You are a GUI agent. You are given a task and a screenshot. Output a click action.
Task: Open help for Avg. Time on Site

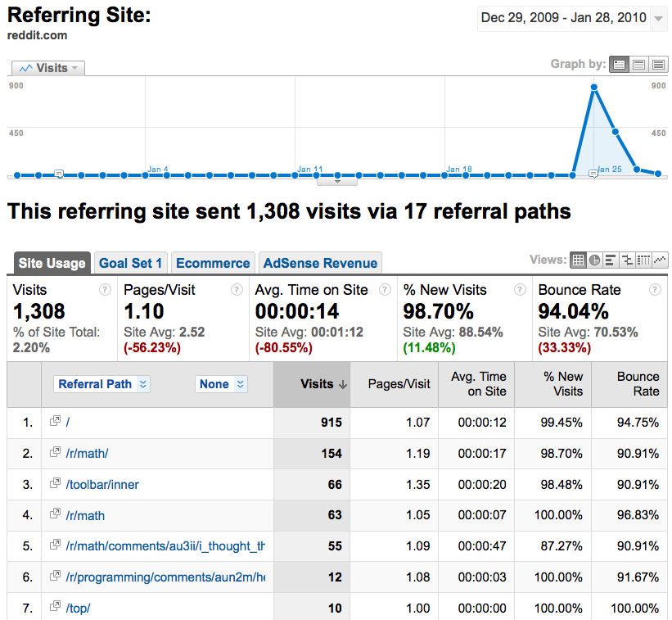tap(385, 290)
